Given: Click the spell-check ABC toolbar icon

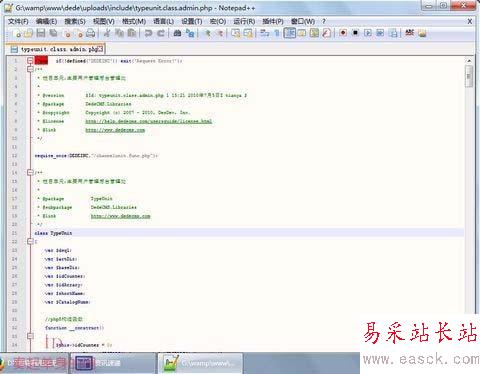Looking at the screenshot, I should [x=410, y=33].
